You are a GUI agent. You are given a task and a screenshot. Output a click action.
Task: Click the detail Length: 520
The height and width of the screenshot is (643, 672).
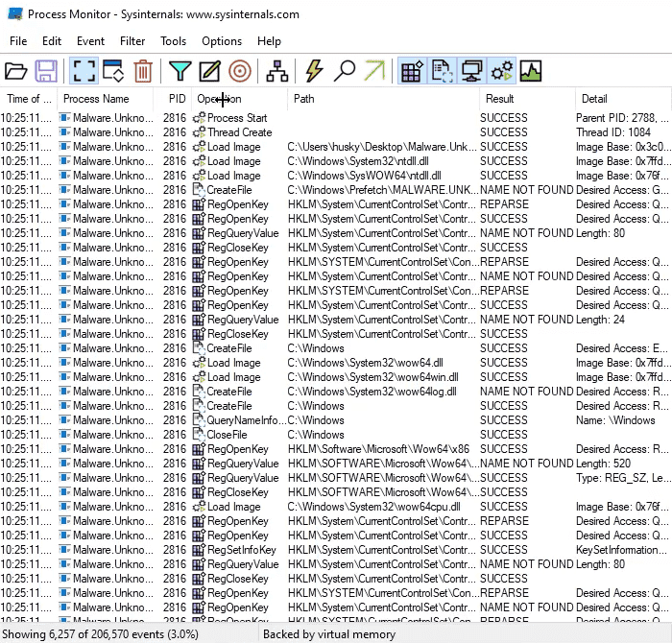click(x=604, y=464)
